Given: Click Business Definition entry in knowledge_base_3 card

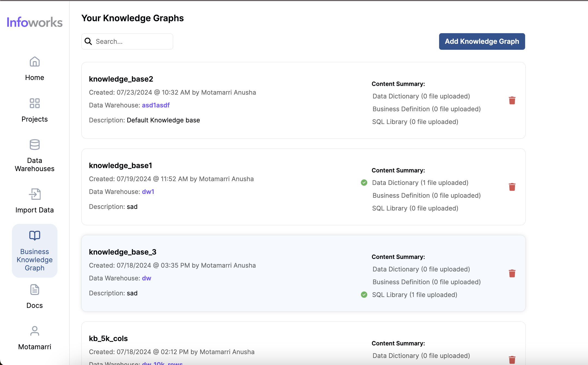Looking at the screenshot, I should tap(427, 282).
